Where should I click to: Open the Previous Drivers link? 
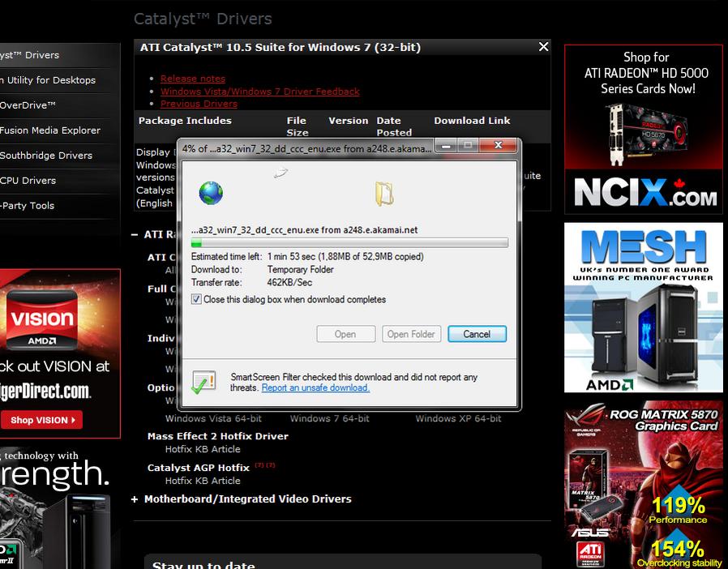[x=199, y=104]
